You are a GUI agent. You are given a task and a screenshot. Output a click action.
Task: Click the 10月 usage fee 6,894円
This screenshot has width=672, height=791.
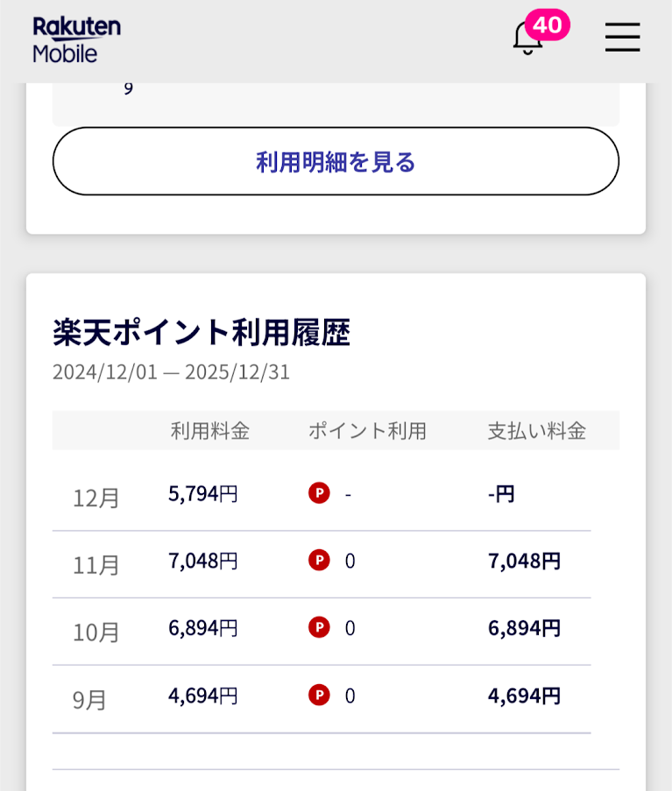point(203,628)
